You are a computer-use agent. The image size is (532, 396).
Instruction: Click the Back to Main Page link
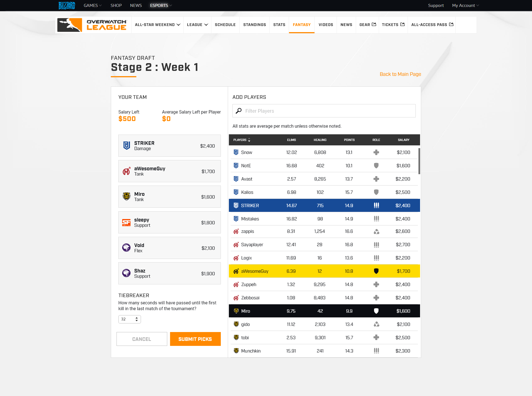pos(400,74)
